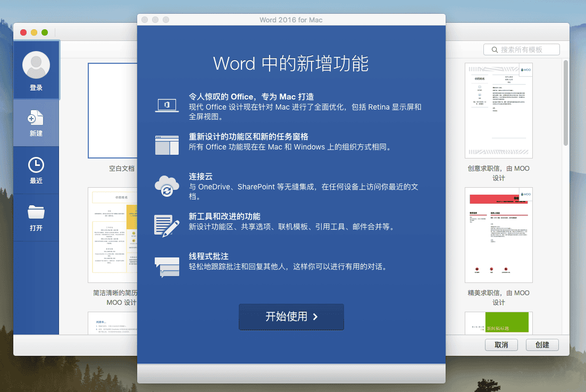Click the yellow minimize button of gallery window

point(34,32)
